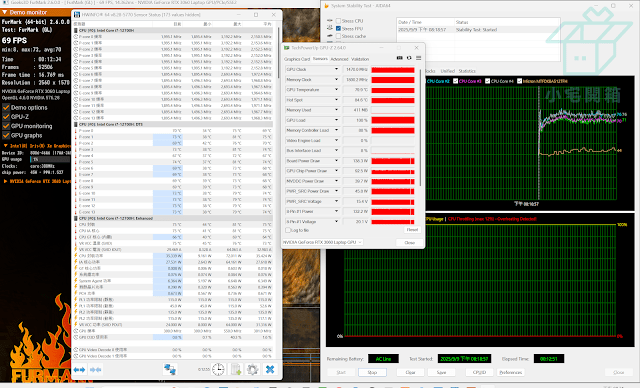
Task: Toggle FurMark GPU monitoring checkbox
Action: [6, 126]
